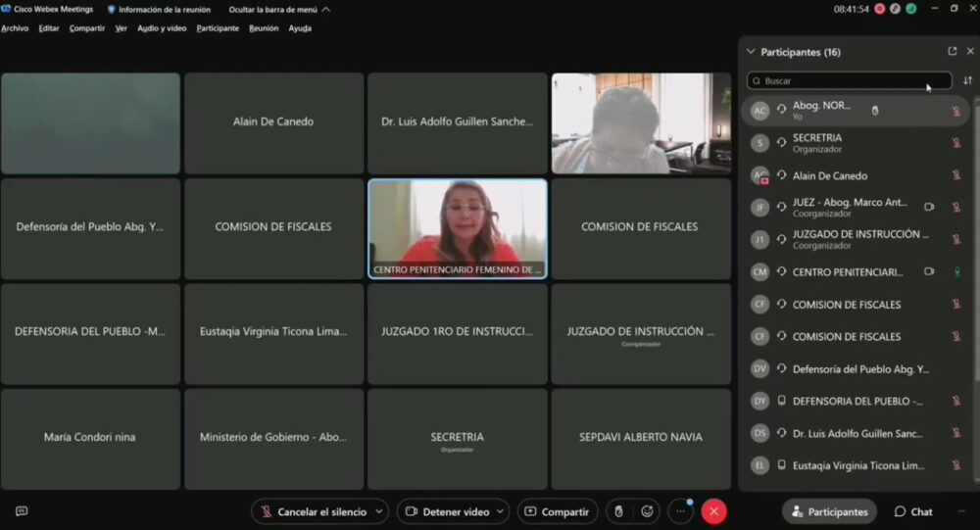The height and width of the screenshot is (530, 980).
Task: Click the camera icon beside JUEZ - Abog. Marco
Action: [929, 208]
